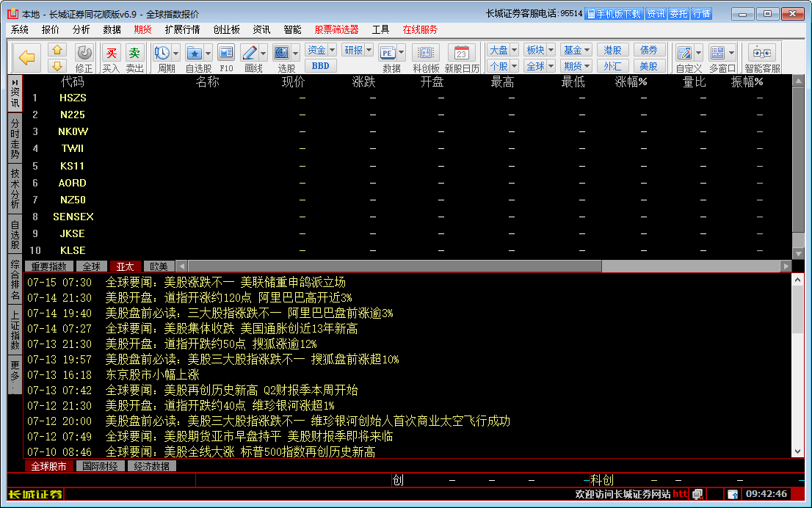Image resolution: width=812 pixels, height=508 pixels.
Task: Select the SENSEX index row
Action: (407, 217)
